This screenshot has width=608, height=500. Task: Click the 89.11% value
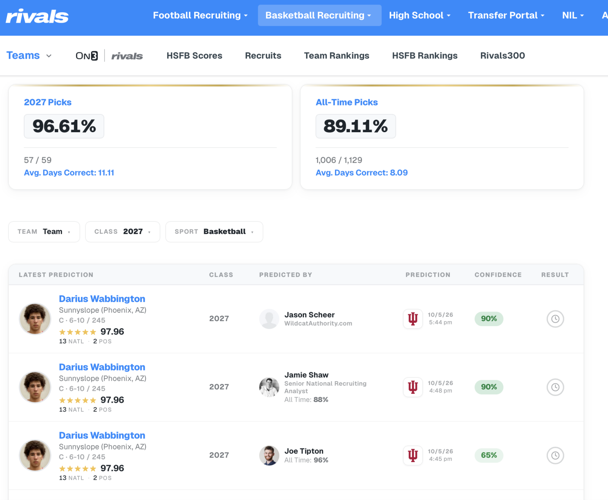tap(356, 126)
